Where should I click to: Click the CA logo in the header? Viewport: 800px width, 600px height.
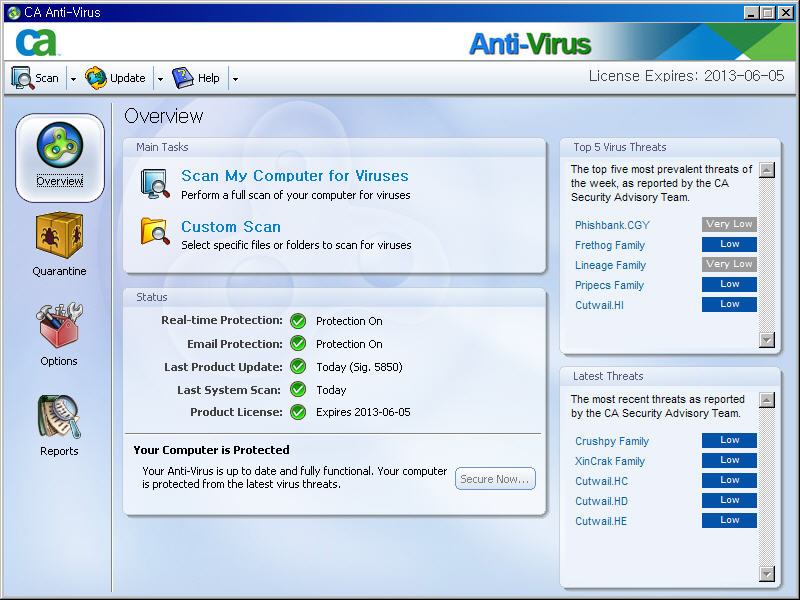point(36,42)
